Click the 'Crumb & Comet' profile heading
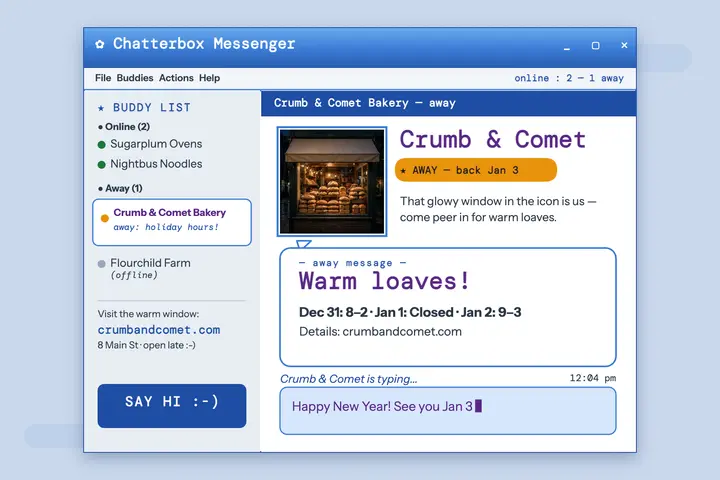 tap(492, 140)
